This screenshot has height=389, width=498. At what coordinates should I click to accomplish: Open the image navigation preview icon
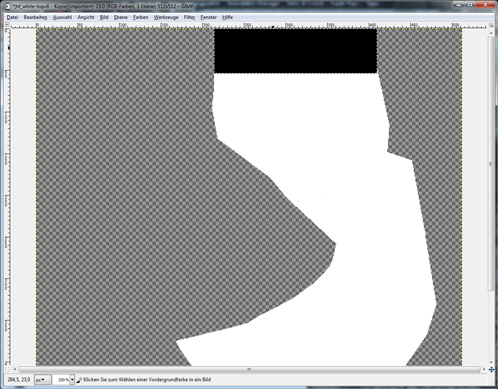(491, 369)
